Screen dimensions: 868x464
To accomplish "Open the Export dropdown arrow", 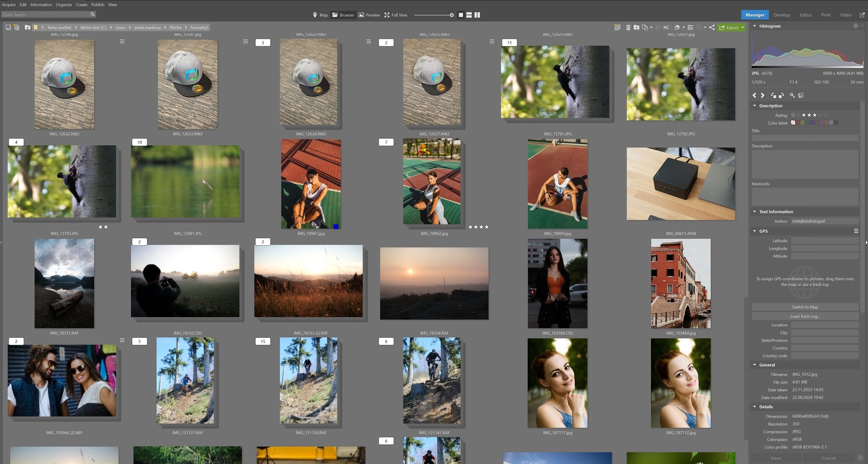I will pyautogui.click(x=742, y=27).
